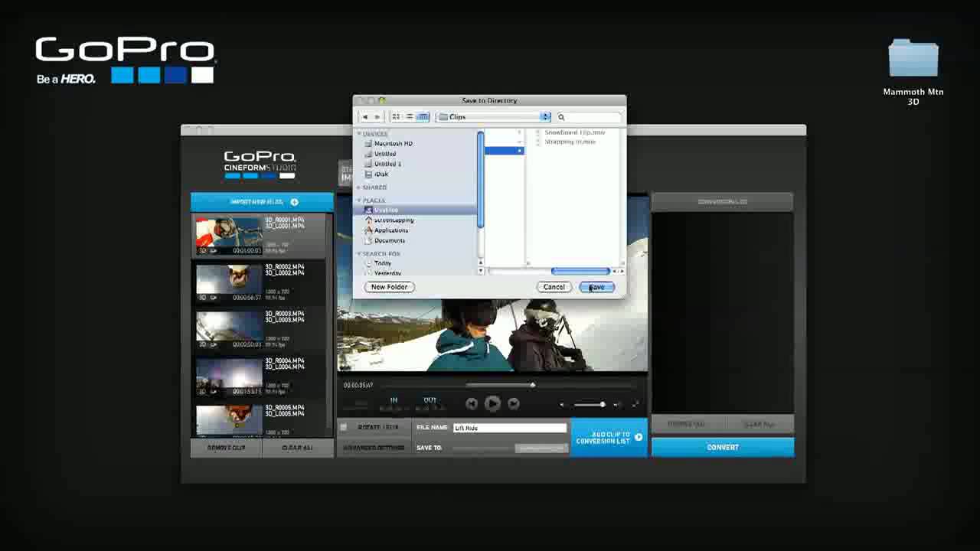980x551 pixels.
Task: Cancel the Save to Directory dialog
Action: click(554, 287)
